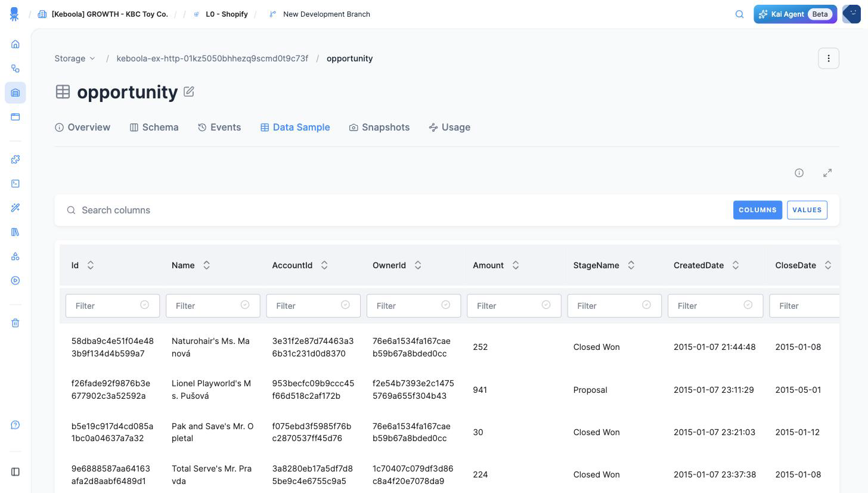Open the Dashboard home icon in sidebar

click(15, 44)
